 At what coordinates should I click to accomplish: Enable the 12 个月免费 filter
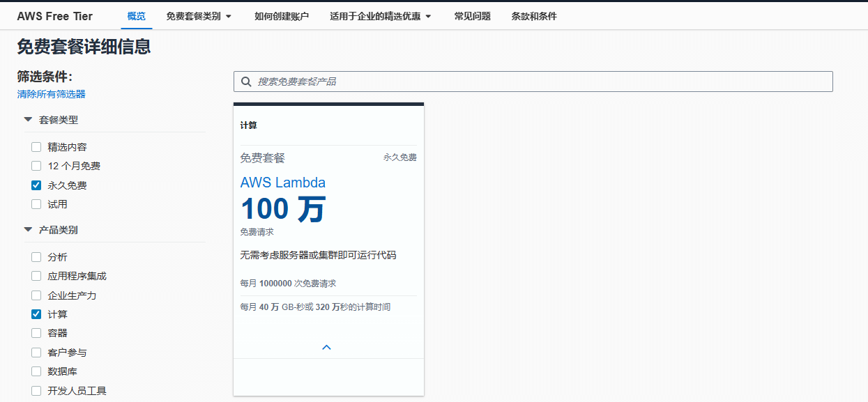pyautogui.click(x=36, y=166)
